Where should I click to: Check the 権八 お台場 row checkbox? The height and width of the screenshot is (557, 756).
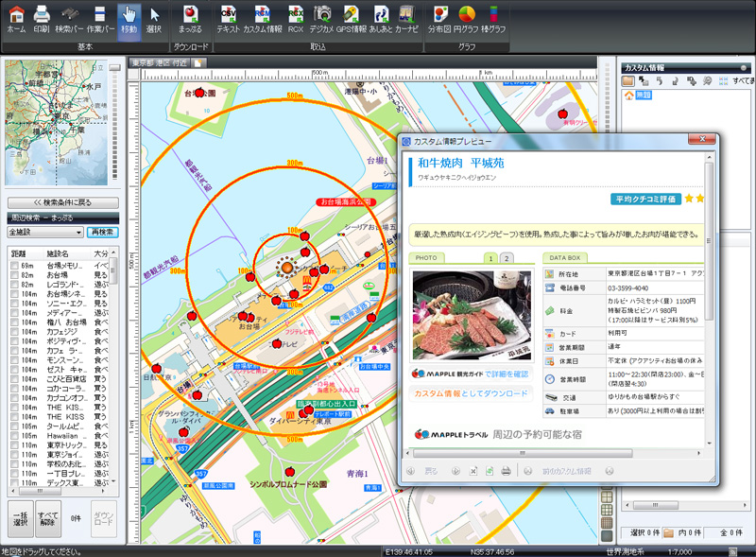[14, 322]
